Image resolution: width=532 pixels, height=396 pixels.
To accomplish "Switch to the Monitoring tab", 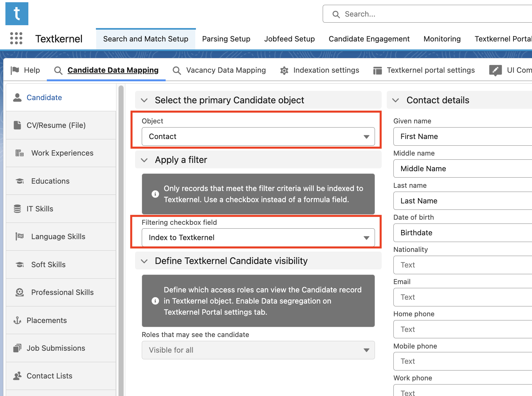I will (442, 39).
